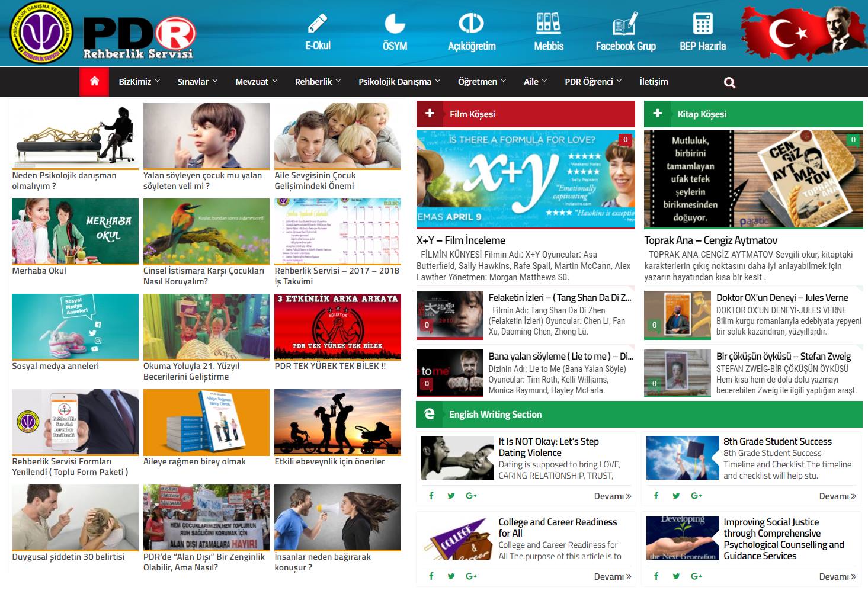868x597 pixels.
Task: Share College and Career Readiness on Google Plus
Action: point(471,576)
